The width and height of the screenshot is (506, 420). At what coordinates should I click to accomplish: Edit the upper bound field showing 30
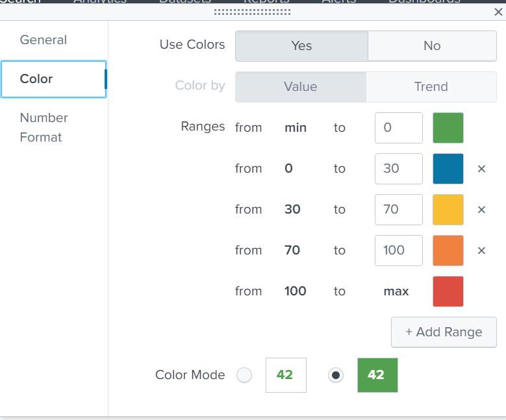(399, 169)
